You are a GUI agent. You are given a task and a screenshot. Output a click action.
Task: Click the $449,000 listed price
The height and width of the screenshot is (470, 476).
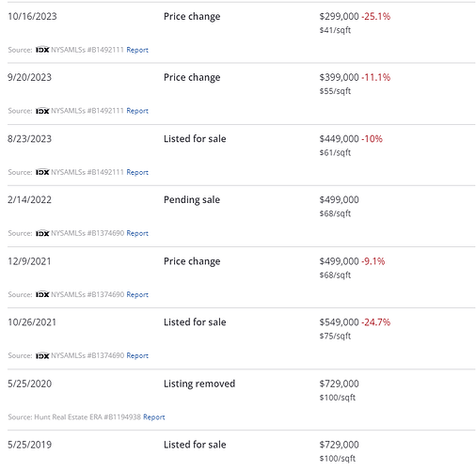click(339, 139)
